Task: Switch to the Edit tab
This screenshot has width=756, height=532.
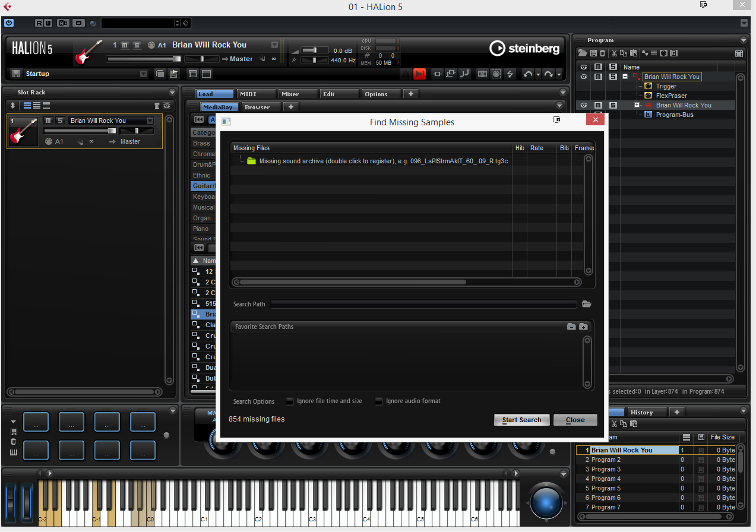Action: pyautogui.click(x=340, y=94)
